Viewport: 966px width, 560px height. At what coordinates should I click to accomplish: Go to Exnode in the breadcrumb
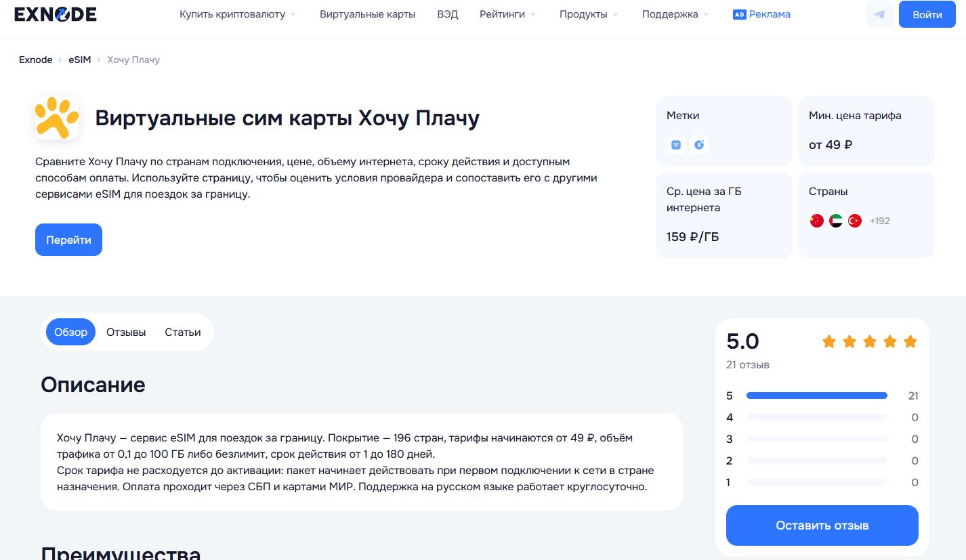(x=36, y=60)
